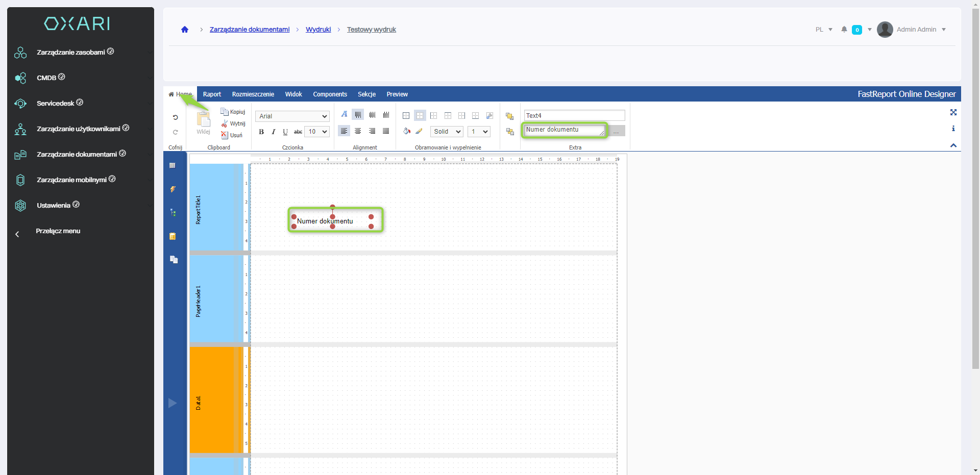Open the notifications bell icon
Screen dimensions: 980x475
(844, 30)
